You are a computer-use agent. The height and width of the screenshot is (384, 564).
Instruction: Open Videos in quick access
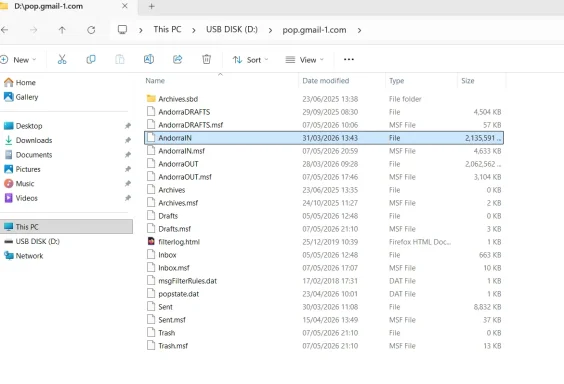pos(21,198)
